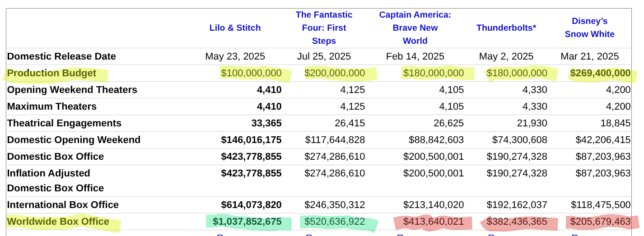Viewport: 644px width, 236px height.
Task: Click Snow White's $269,400,000 production budget
Action: tap(600, 73)
